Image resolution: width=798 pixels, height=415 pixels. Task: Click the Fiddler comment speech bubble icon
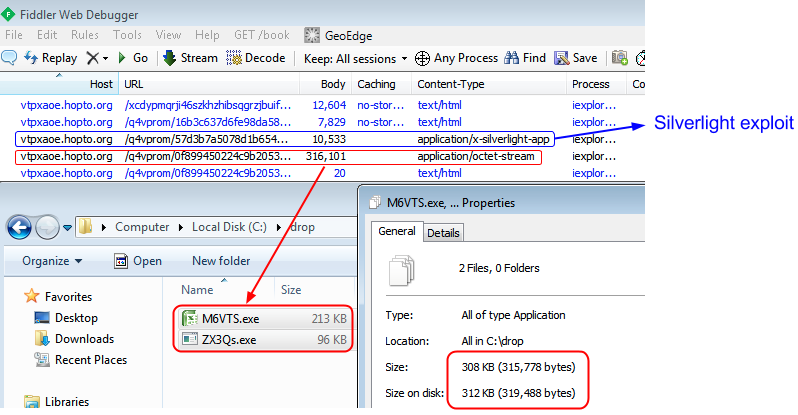click(9, 58)
